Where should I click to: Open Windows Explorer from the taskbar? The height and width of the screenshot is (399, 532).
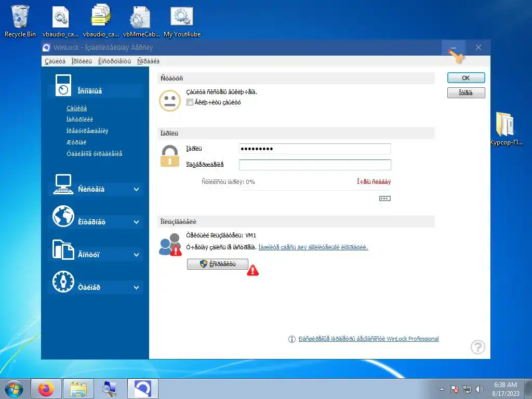tap(78, 389)
